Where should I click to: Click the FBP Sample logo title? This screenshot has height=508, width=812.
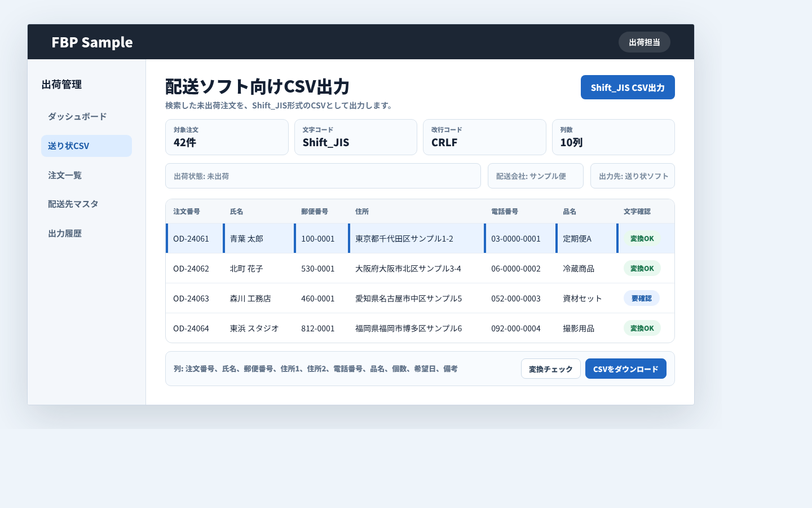pos(92,42)
